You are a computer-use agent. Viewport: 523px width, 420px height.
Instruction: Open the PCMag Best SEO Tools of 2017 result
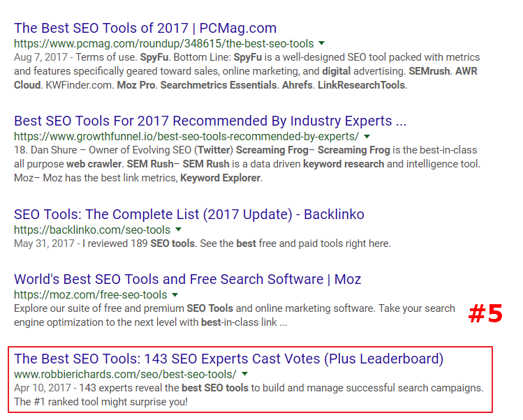tap(145, 29)
